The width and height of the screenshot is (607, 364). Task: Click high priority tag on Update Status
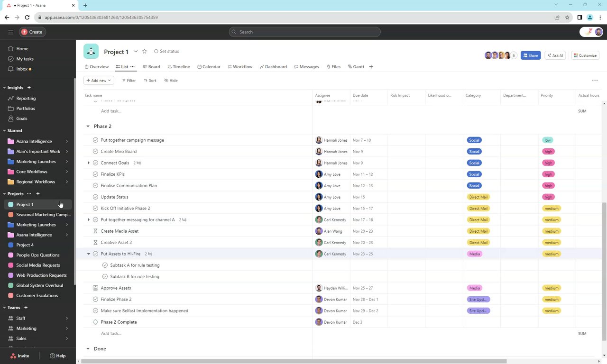pos(548,197)
